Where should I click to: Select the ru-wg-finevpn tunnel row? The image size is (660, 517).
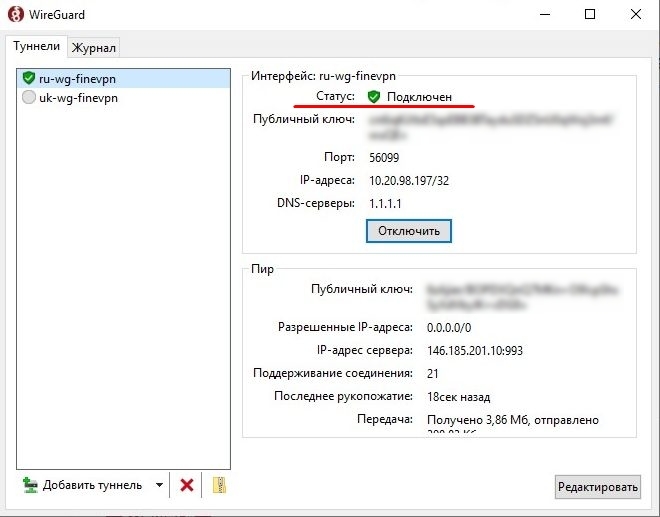124,78
